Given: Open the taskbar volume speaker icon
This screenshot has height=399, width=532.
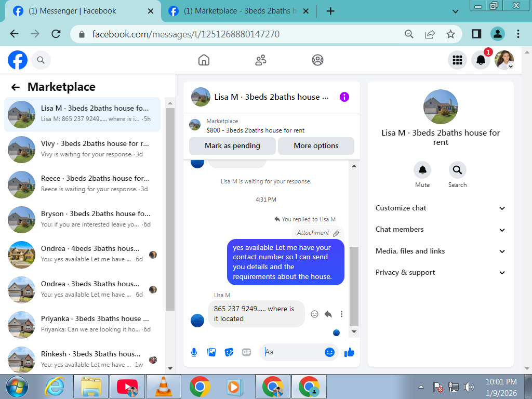Looking at the screenshot, I should [x=469, y=387].
